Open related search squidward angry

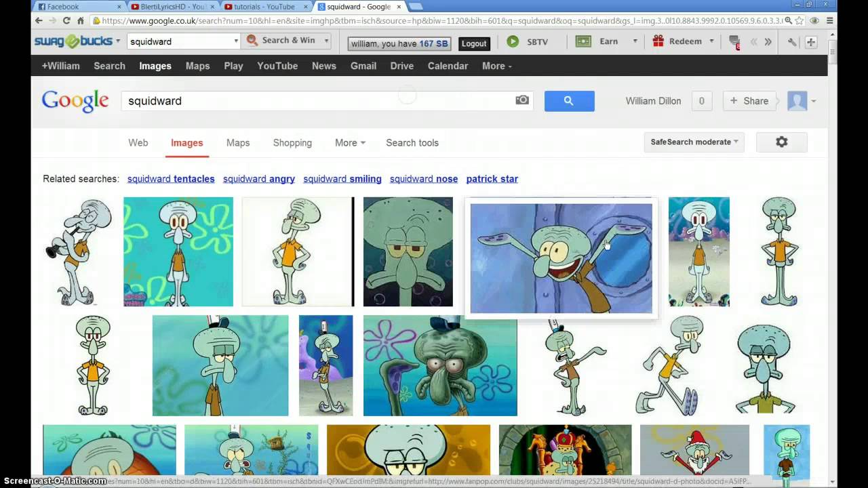click(x=259, y=179)
